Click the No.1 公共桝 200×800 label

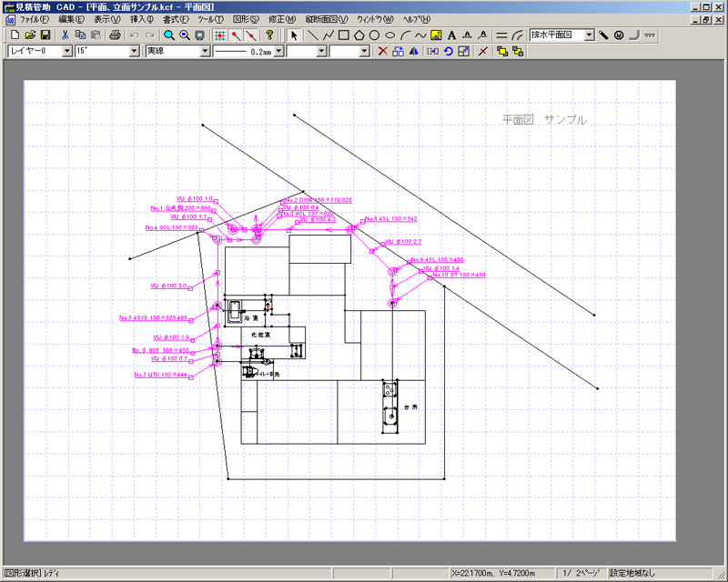(180, 208)
